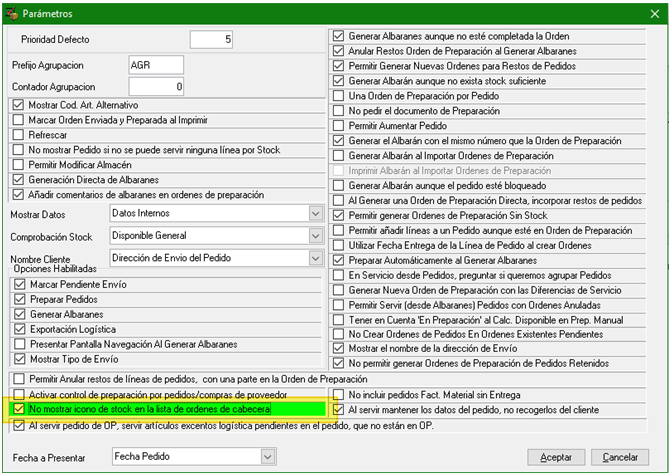Click the Cancelar button
Viewport: 672px width, 474px height.
[620, 457]
